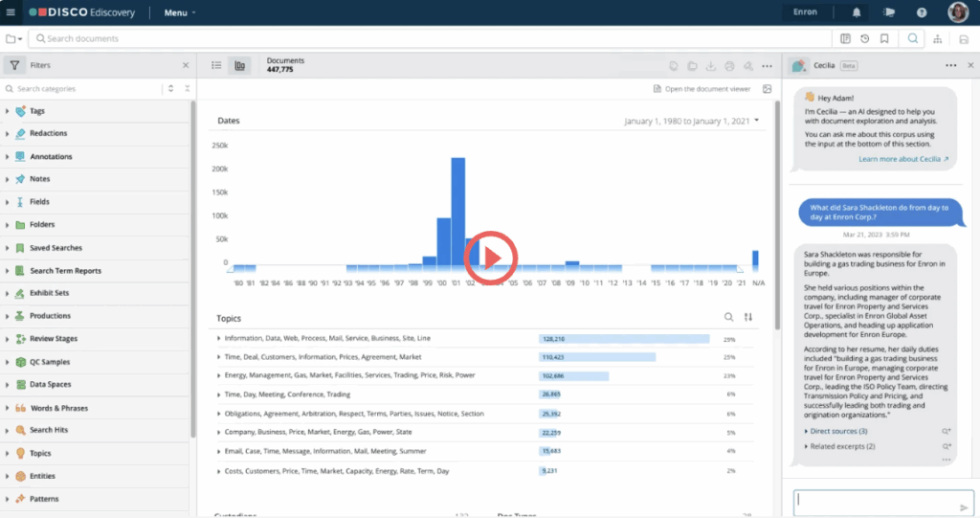The width and height of the screenshot is (980, 518).
Task: Open the date range dropdown
Action: click(757, 121)
